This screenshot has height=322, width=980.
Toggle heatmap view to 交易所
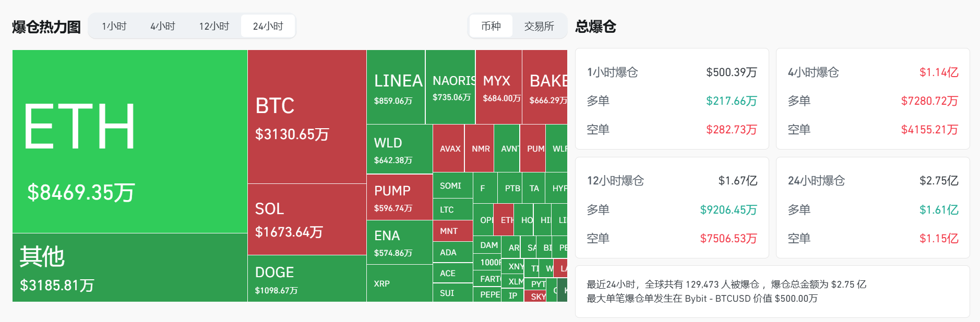tap(539, 26)
